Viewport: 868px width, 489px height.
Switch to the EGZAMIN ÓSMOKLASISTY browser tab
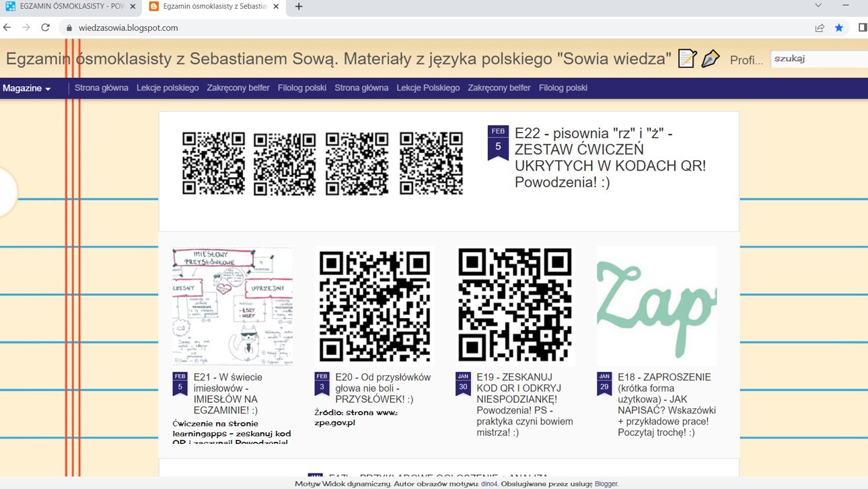pos(71,7)
